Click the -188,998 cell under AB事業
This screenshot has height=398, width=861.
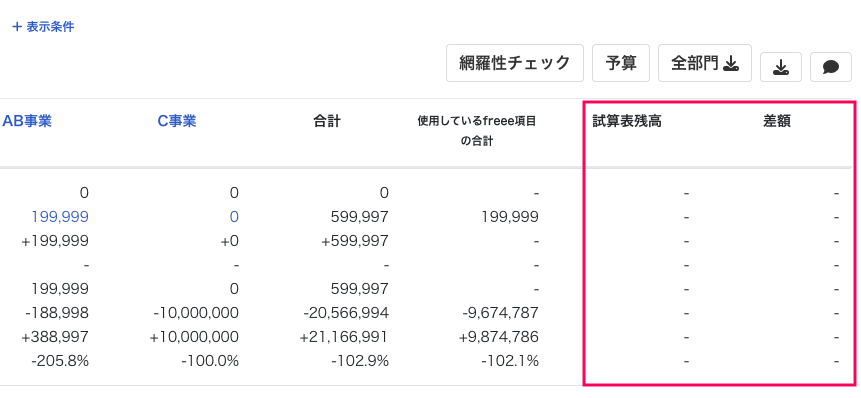pos(57,313)
